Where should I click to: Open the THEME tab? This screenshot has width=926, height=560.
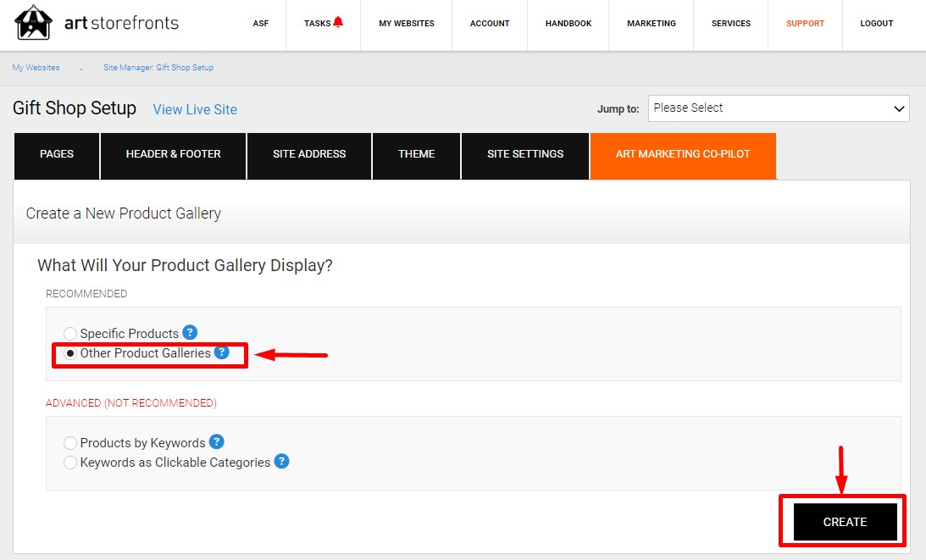(416, 155)
